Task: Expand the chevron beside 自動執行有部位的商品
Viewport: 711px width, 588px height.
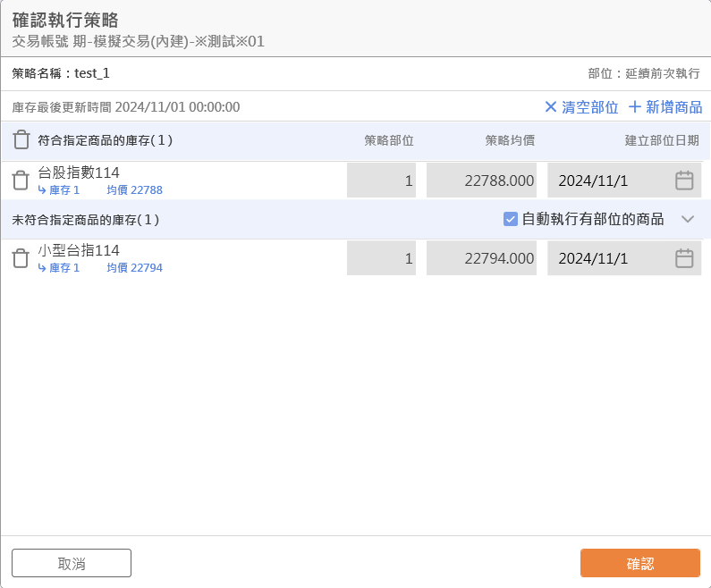Action: coord(688,219)
